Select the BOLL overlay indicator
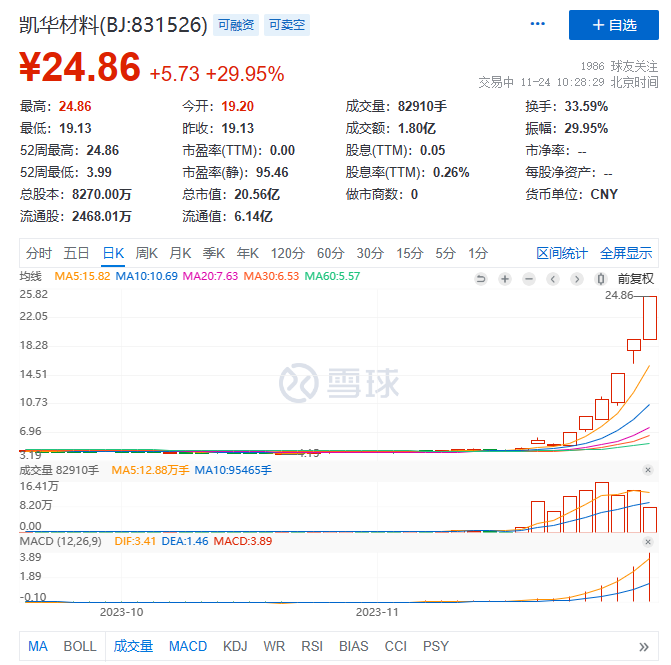This screenshot has height=665, width=671. (x=80, y=646)
